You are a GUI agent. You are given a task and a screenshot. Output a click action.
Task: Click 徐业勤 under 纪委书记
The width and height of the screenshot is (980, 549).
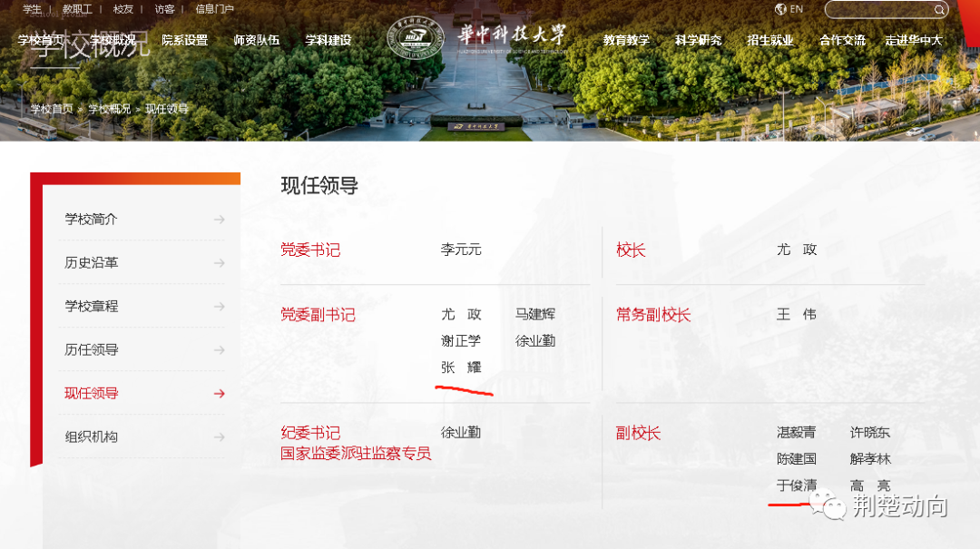coord(461,432)
